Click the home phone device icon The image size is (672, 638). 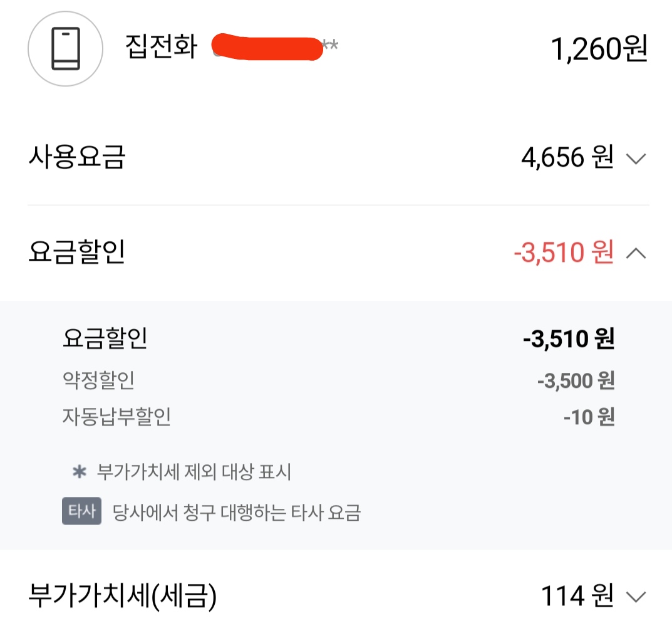coord(65,49)
